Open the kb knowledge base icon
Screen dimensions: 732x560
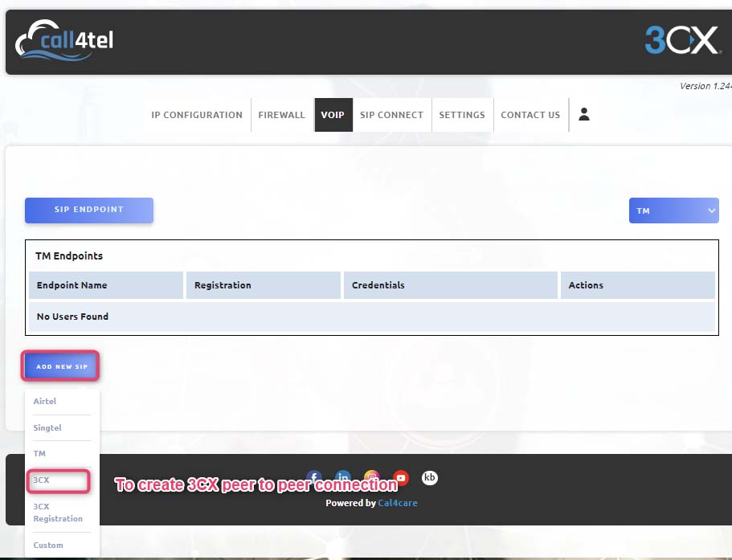pyautogui.click(x=430, y=477)
